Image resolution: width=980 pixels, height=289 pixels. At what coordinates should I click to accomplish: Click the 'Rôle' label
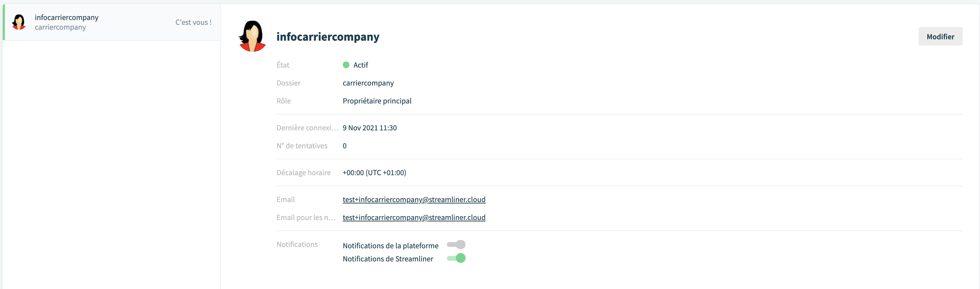283,101
